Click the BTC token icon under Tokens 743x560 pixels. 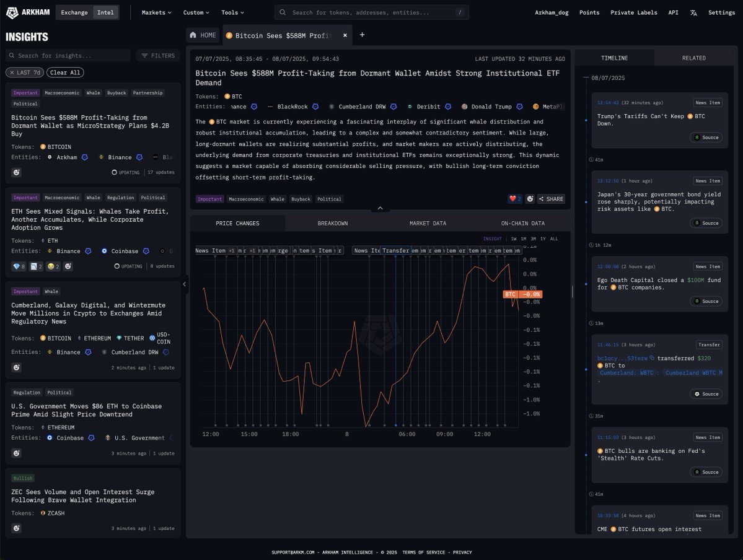click(x=227, y=97)
